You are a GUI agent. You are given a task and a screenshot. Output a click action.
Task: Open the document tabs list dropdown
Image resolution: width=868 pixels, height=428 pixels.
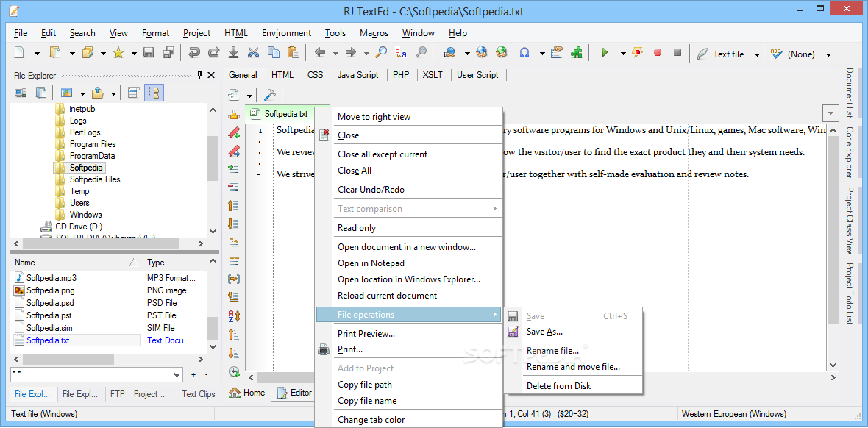pyautogui.click(x=831, y=113)
